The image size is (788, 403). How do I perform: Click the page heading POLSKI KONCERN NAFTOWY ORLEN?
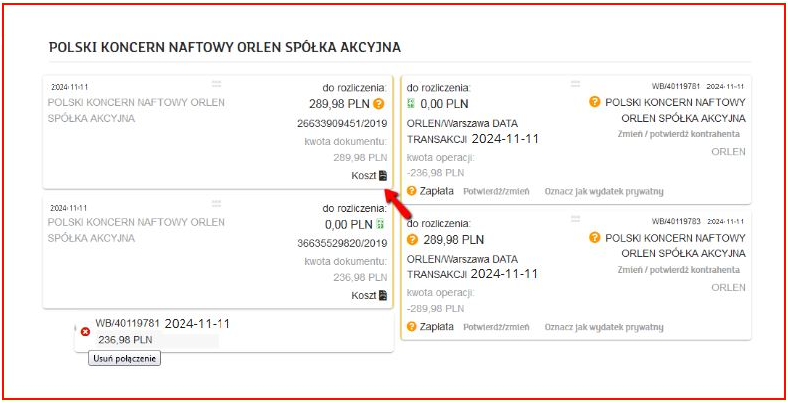tap(225, 47)
